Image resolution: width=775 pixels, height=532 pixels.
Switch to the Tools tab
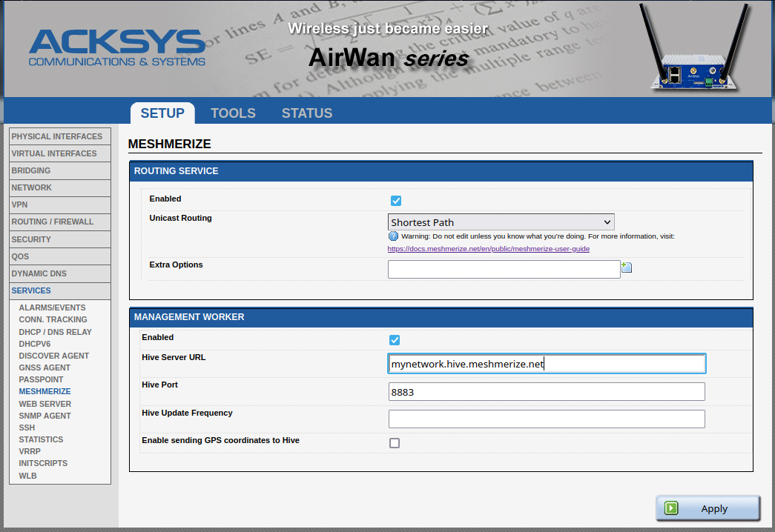click(233, 113)
